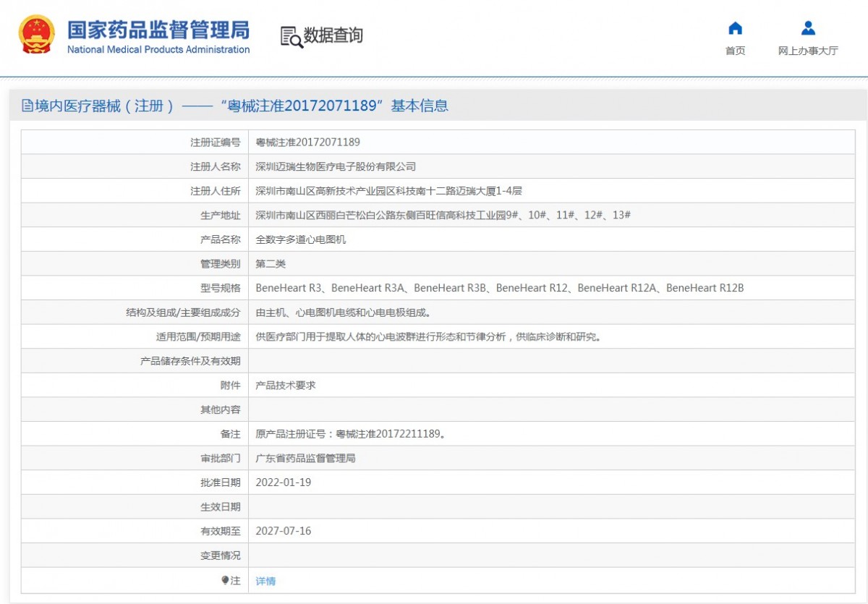The width and height of the screenshot is (868, 604).
Task: Click the BeneHeart R3 model specification text
Action: point(289,288)
